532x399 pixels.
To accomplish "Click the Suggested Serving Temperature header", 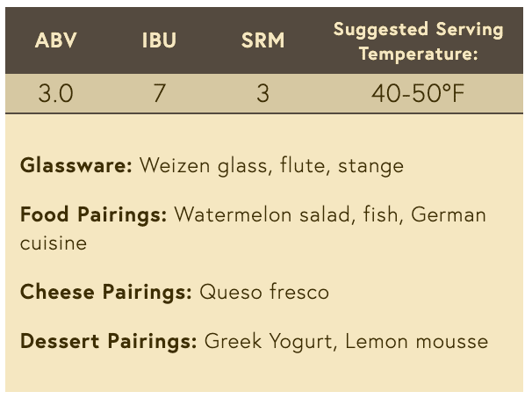I will pos(419,41).
